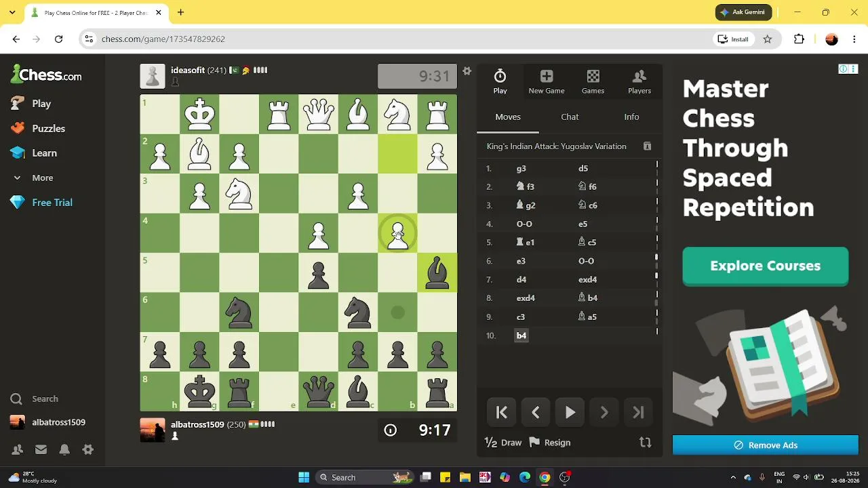The image size is (868, 488).
Task: Open the Games tab with board icon
Action: coord(593,81)
